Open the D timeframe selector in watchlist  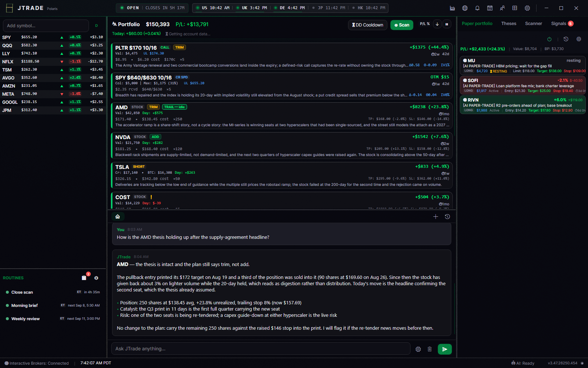tap(97, 26)
